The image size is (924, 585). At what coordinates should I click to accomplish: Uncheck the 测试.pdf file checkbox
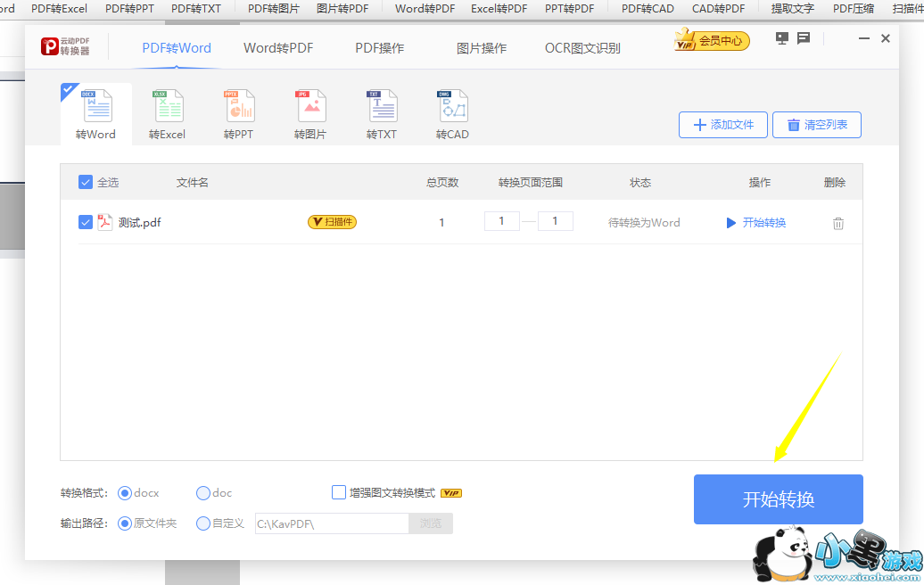86,222
